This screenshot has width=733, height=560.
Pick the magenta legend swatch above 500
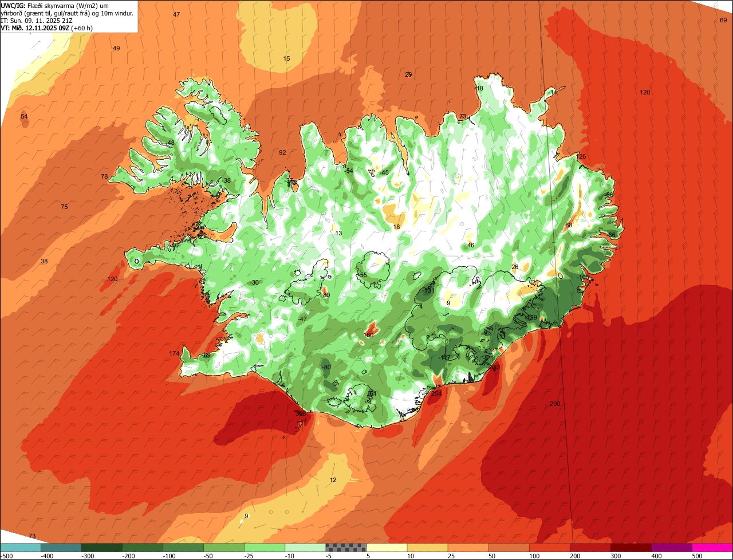click(712, 547)
